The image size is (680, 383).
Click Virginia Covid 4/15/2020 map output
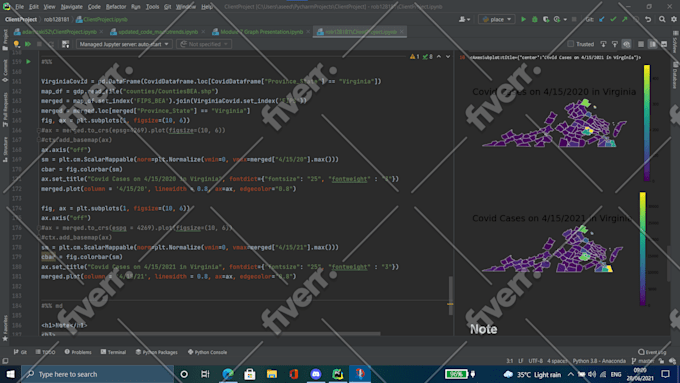(555, 123)
